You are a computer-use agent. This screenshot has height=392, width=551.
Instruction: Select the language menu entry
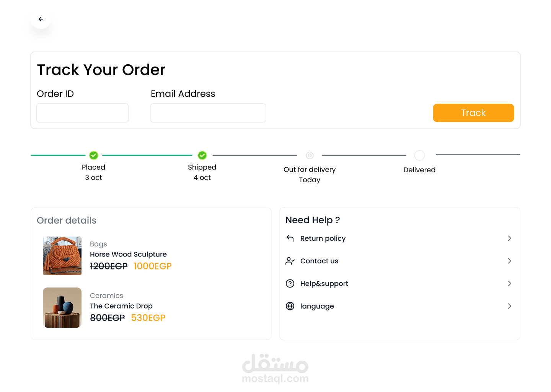[x=317, y=306]
